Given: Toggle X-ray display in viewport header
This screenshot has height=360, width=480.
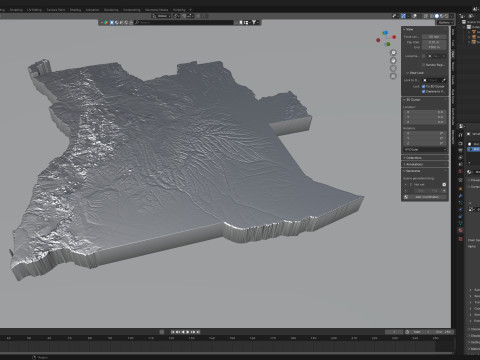Looking at the screenshot, I should point(425,16).
